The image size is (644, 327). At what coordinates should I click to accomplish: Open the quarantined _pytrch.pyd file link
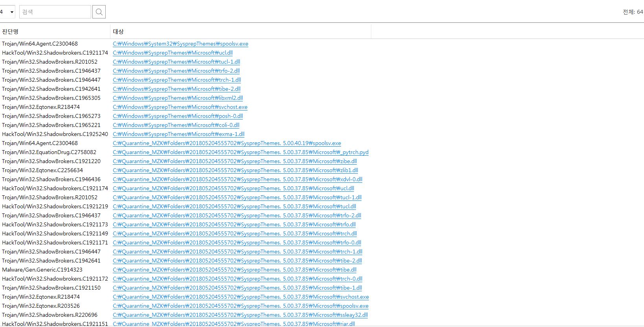tap(240, 152)
